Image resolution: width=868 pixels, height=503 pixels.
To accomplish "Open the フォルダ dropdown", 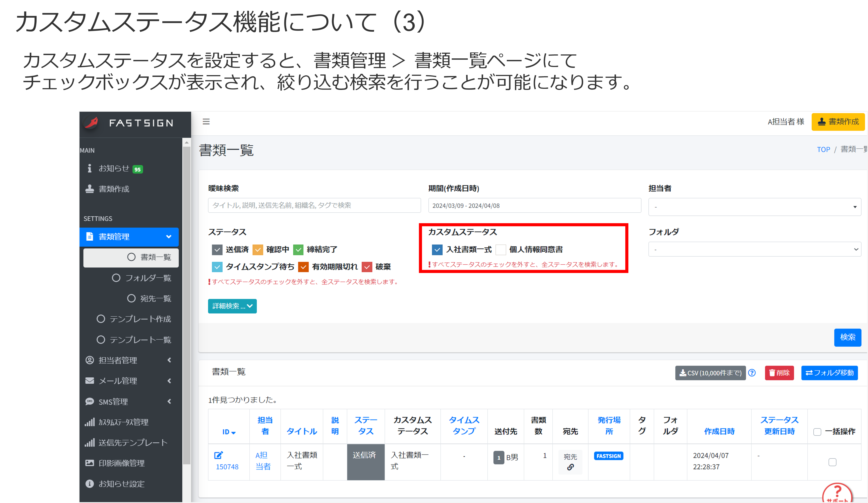I will pyautogui.click(x=754, y=249).
